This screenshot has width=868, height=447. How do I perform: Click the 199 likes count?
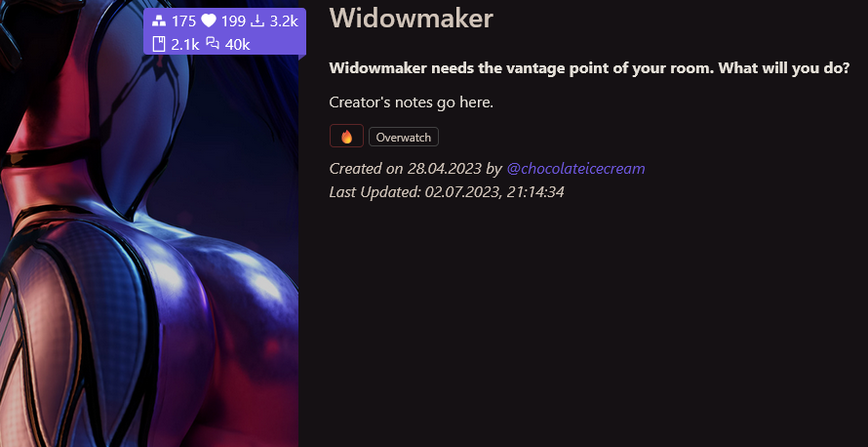pos(233,21)
